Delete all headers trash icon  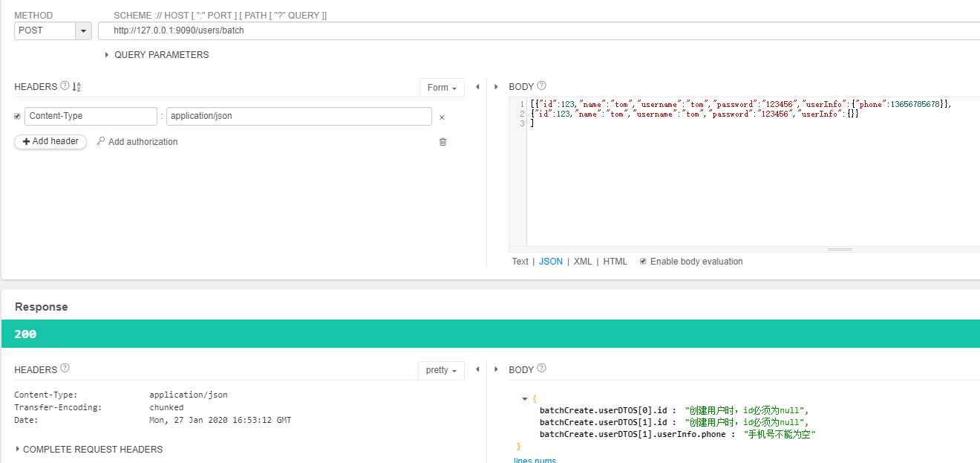click(x=442, y=142)
